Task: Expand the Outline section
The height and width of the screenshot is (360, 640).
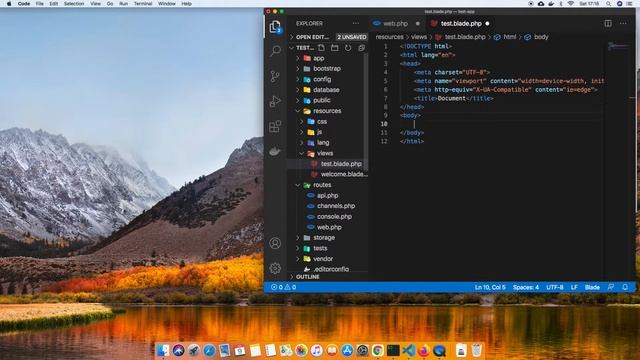Action: point(328,277)
